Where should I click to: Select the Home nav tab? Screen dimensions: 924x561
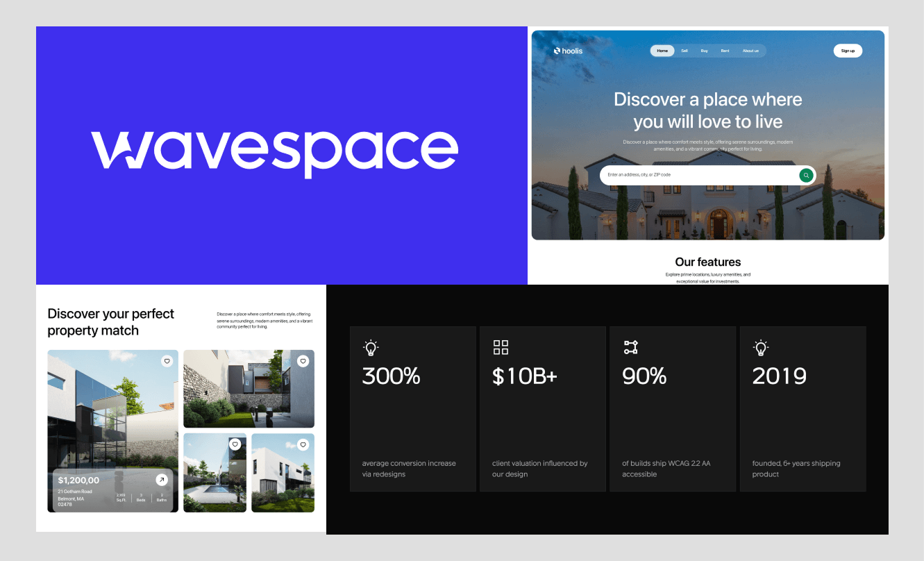coord(662,51)
